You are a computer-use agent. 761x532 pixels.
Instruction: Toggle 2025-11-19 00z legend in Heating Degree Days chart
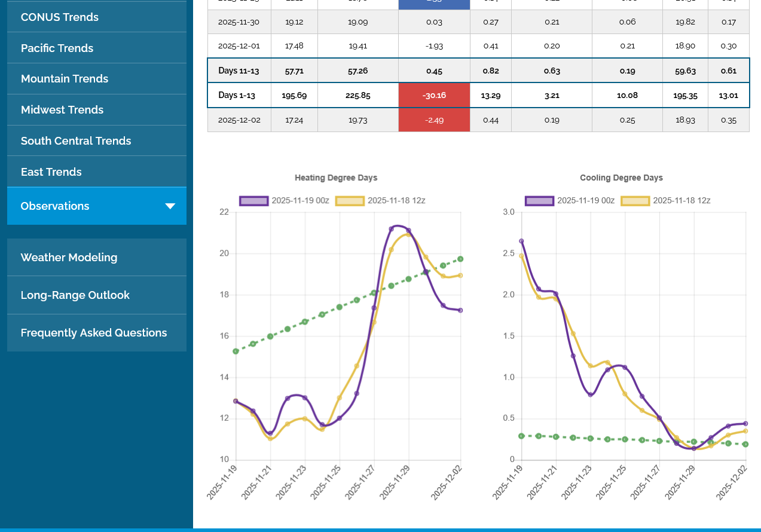tap(284, 201)
